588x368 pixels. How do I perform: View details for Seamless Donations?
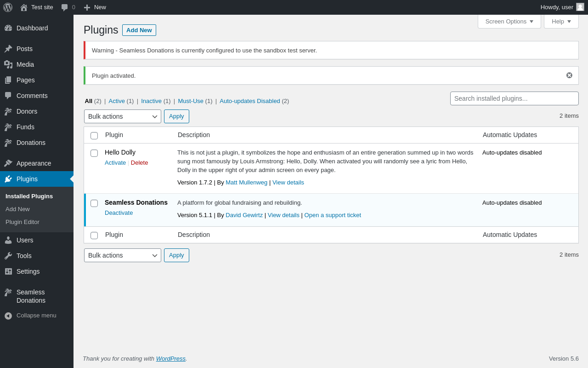283,215
